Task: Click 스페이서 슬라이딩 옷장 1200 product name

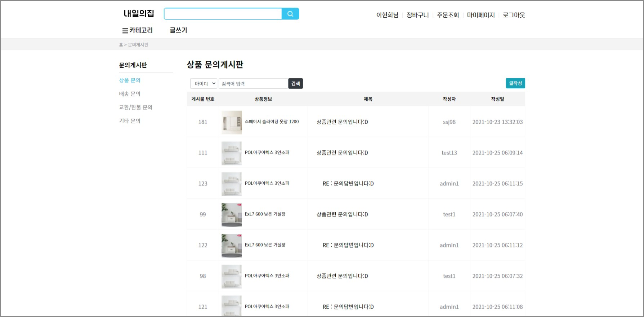Action: [x=272, y=122]
